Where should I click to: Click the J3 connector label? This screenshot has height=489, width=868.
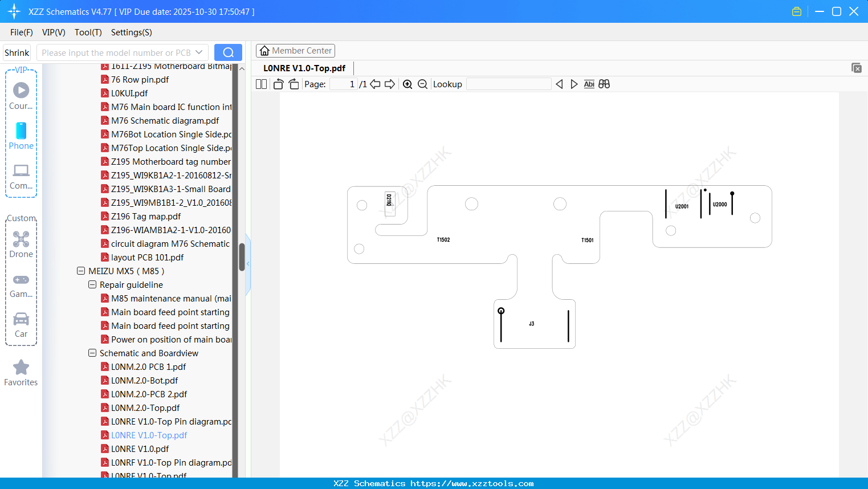(532, 324)
